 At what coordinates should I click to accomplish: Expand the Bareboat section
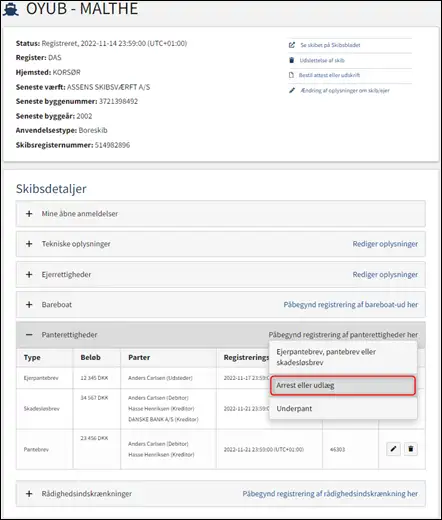[29, 305]
